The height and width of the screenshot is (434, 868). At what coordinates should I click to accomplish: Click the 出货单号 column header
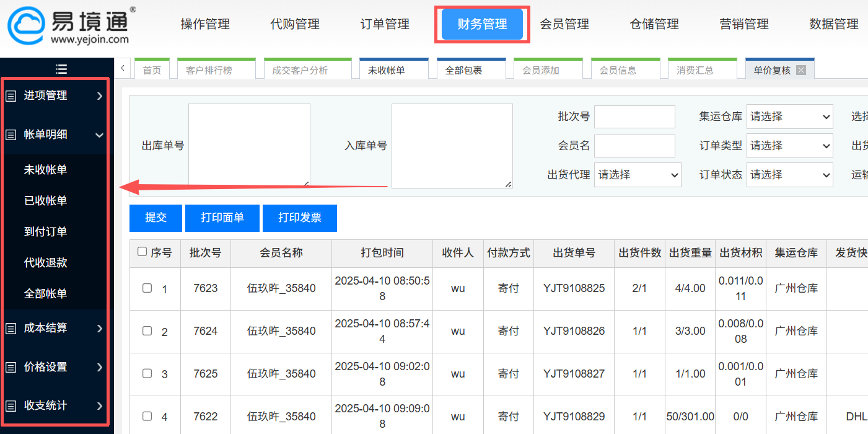tap(574, 253)
